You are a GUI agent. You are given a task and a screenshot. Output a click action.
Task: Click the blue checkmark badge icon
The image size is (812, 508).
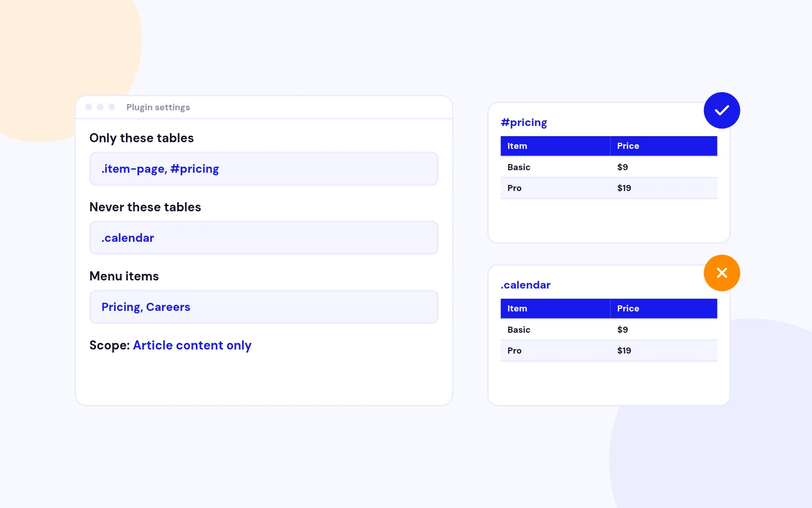click(722, 110)
